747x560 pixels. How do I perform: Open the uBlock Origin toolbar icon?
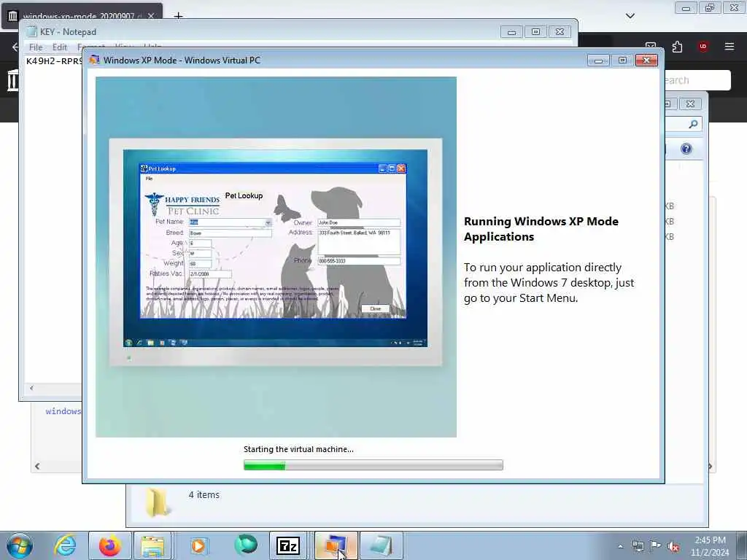click(703, 46)
